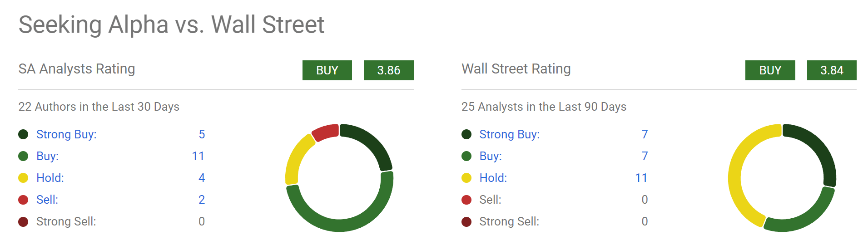Click the SA Analysts Sell link
868x245 pixels.
coord(47,200)
